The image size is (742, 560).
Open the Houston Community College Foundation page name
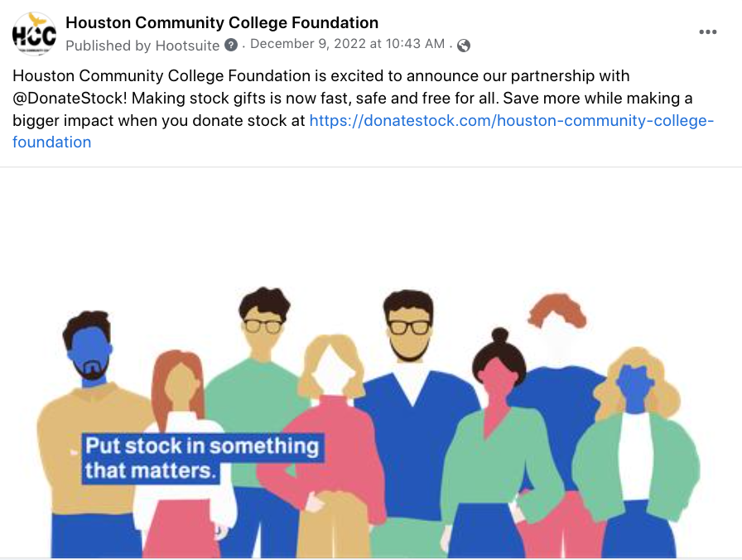pyautogui.click(x=222, y=22)
